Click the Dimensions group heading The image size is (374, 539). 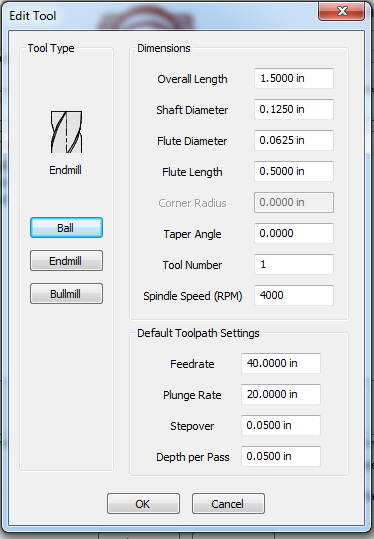pyautogui.click(x=164, y=48)
